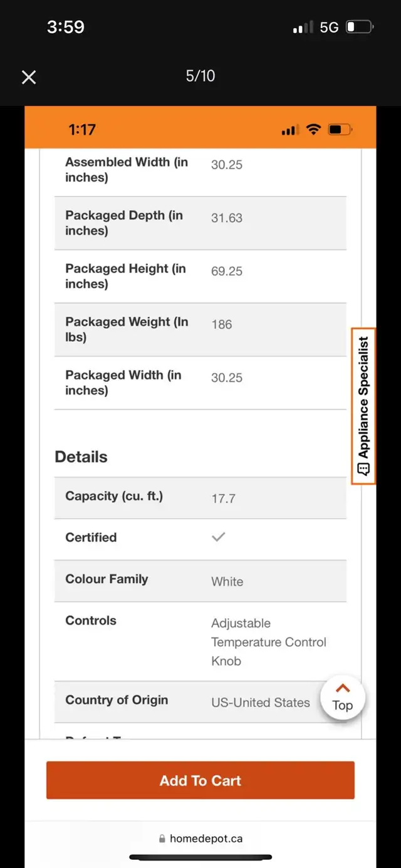The width and height of the screenshot is (401, 868).
Task: Tap the Controls row label
Action: 91,621
